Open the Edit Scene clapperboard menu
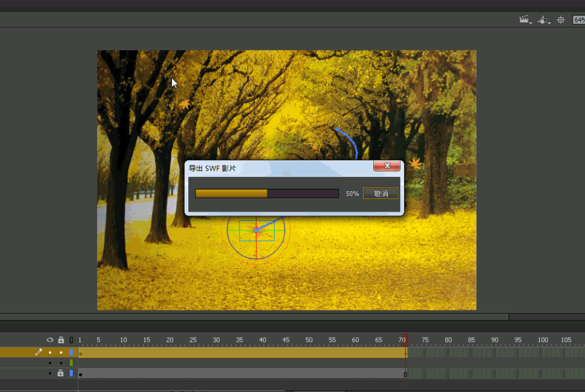Screen dimensions: 585x392 pos(525,20)
